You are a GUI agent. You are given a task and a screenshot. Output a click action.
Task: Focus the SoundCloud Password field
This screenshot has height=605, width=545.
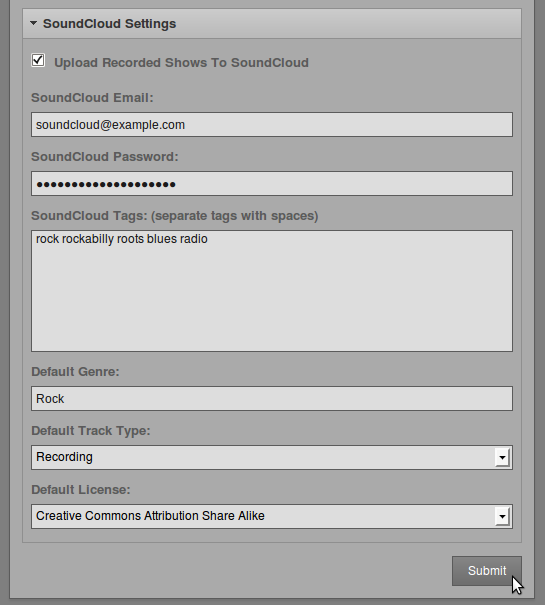[x=272, y=184]
